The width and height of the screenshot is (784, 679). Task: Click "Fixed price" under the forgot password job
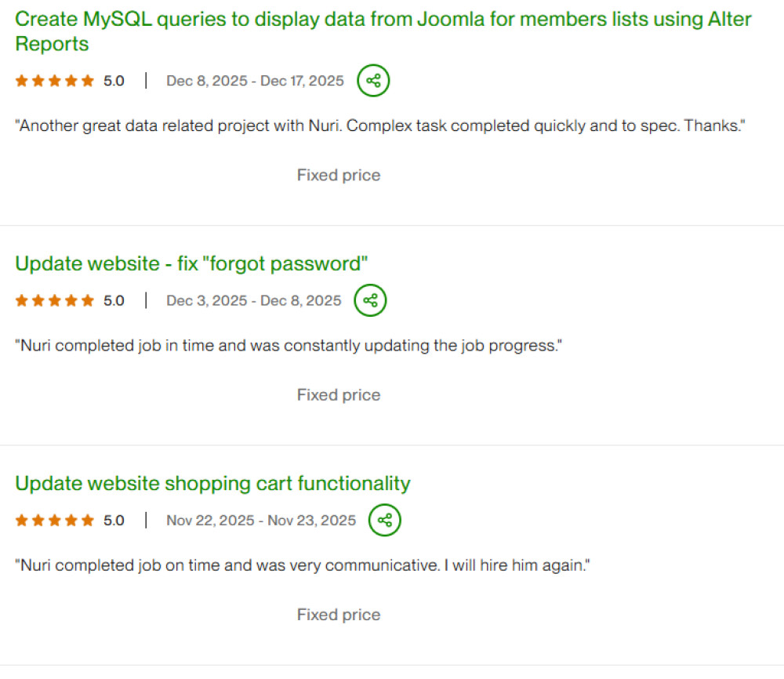point(339,395)
